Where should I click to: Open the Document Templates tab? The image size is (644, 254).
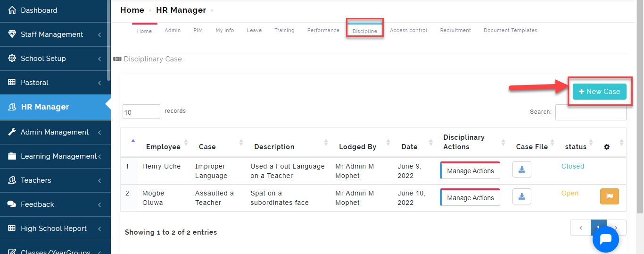[x=511, y=30]
